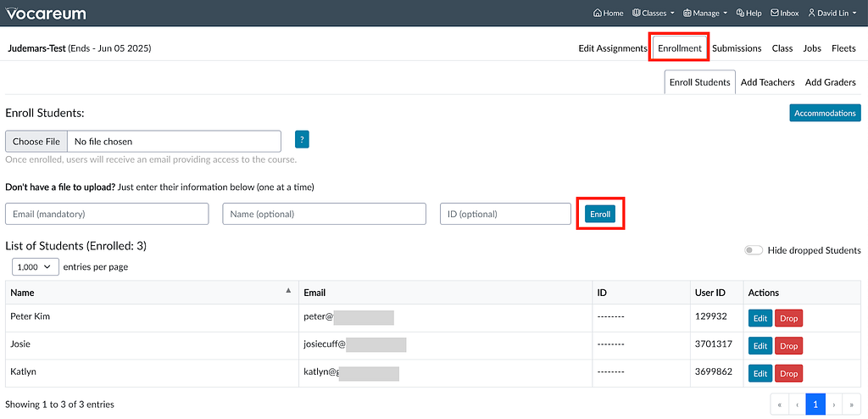Click the ID column header
The image size is (868, 419).
641,293
